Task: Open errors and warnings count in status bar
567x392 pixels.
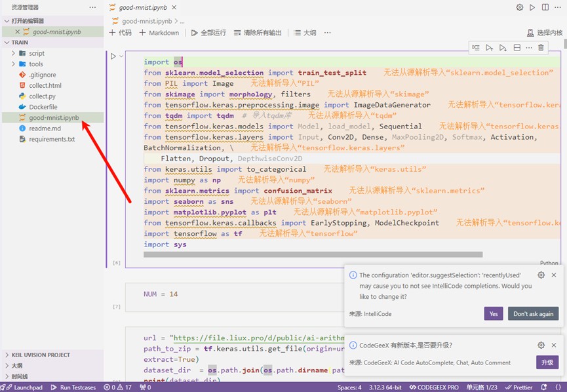Action: tap(117, 387)
